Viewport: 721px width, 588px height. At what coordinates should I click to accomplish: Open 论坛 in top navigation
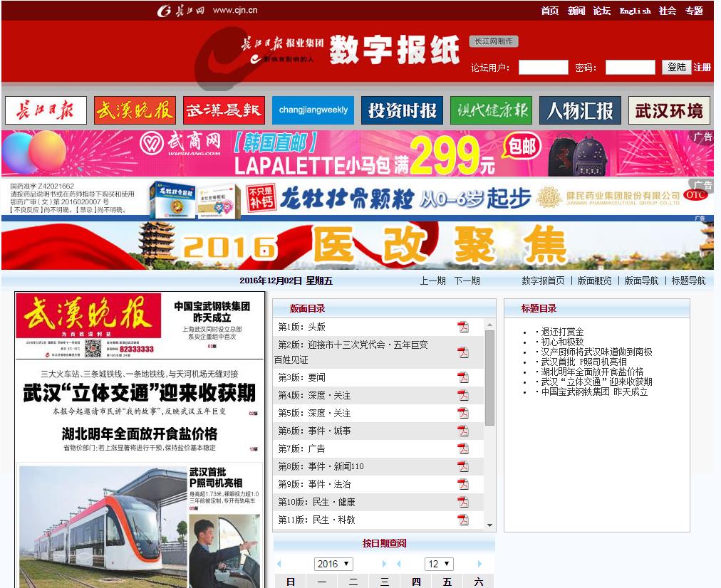(x=601, y=11)
